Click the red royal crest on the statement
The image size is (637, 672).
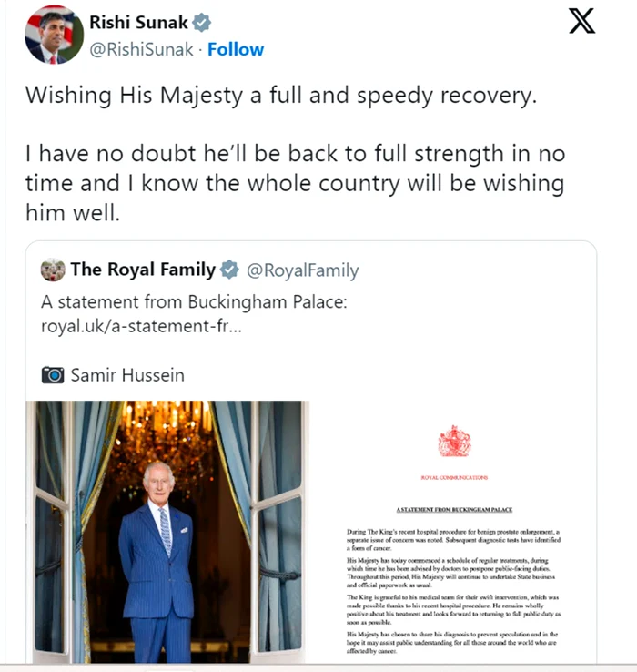click(x=454, y=442)
